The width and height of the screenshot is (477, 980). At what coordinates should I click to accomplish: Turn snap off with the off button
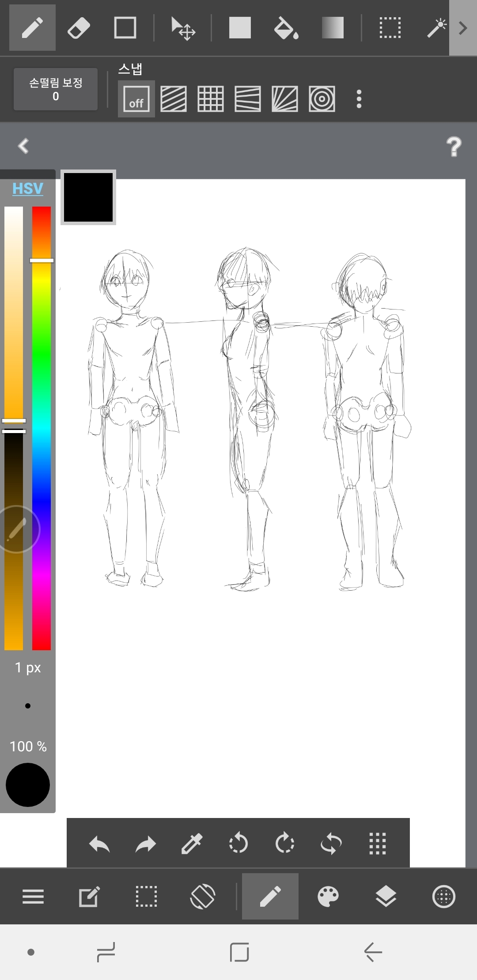(x=136, y=99)
